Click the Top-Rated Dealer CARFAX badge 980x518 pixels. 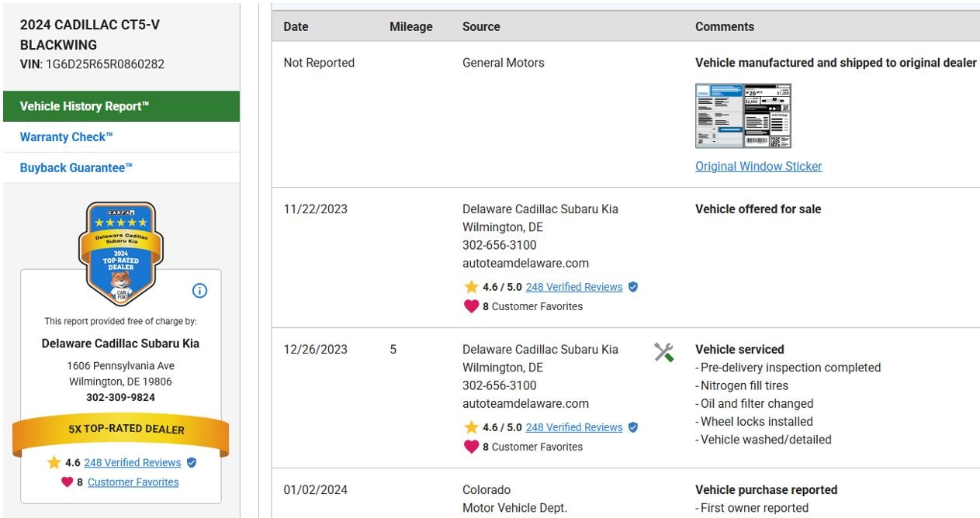click(x=120, y=254)
